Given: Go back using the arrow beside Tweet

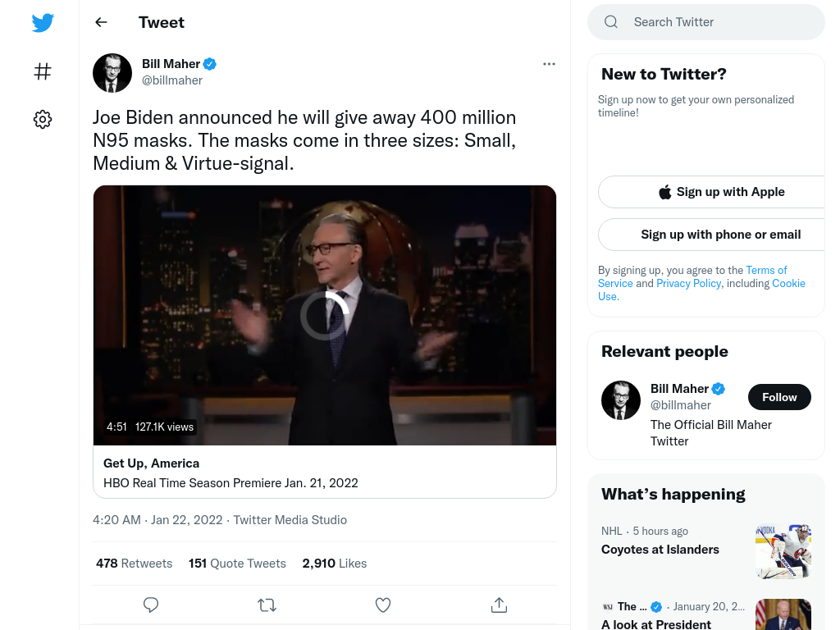Looking at the screenshot, I should click(101, 22).
